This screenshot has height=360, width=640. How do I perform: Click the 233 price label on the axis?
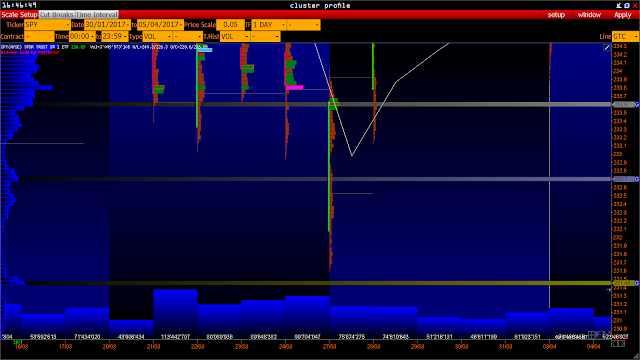(x=617, y=154)
